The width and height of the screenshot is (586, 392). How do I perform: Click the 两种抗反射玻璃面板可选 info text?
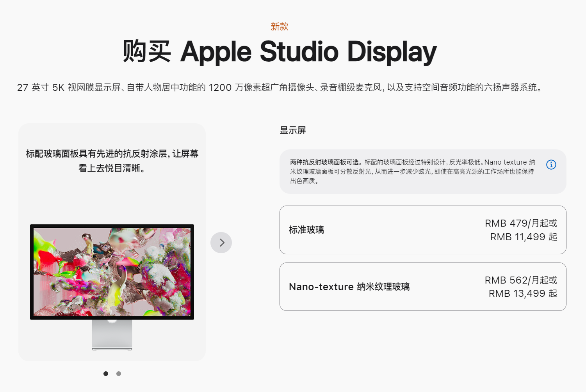coord(412,171)
